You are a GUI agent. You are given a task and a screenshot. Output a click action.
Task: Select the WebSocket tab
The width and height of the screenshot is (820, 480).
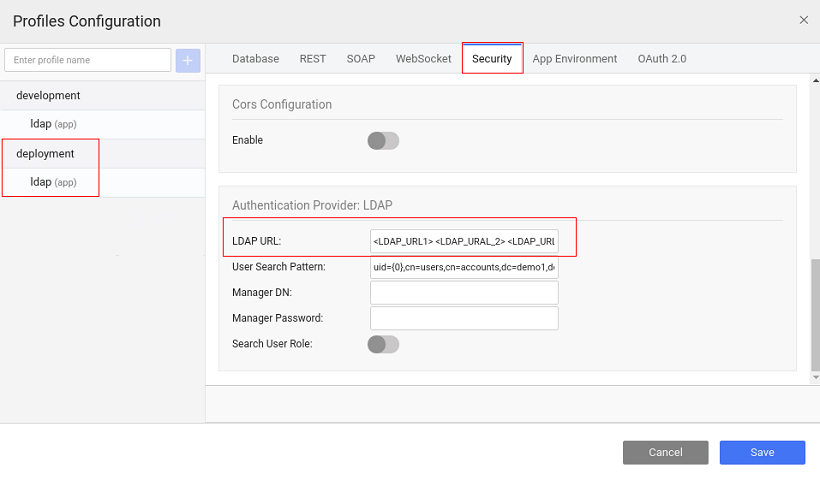tap(423, 59)
